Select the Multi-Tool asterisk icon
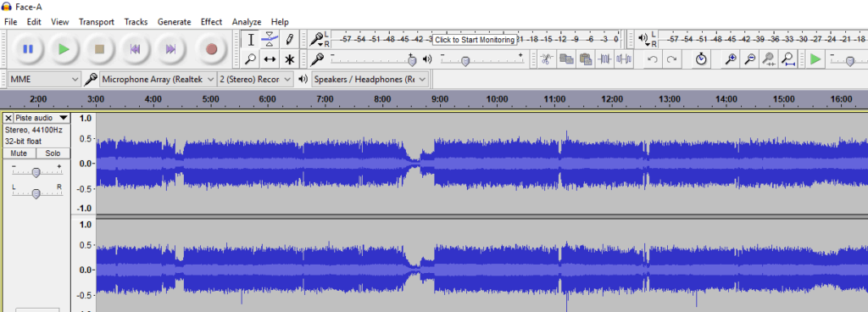Image resolution: width=868 pixels, height=312 pixels. (289, 58)
